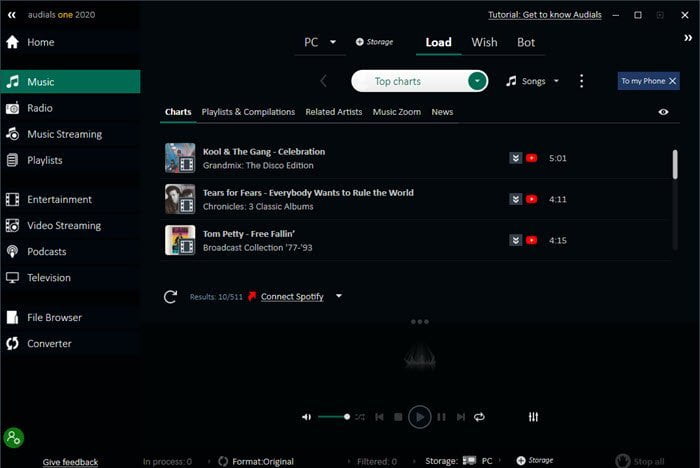Image resolution: width=700 pixels, height=468 pixels.
Task: Adjust the volume slider
Action: 334,417
